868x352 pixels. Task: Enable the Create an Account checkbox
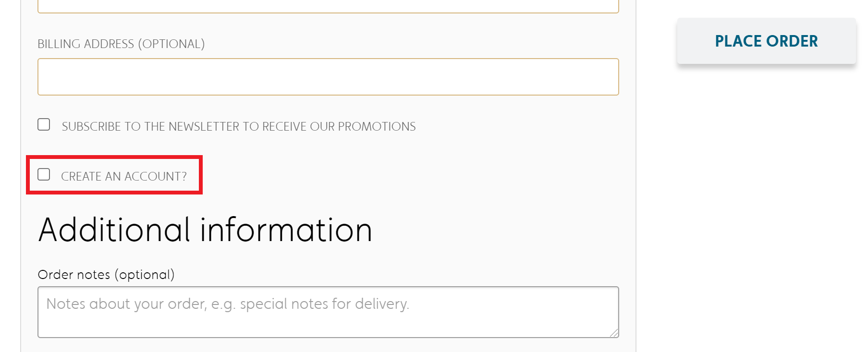pos(44,174)
